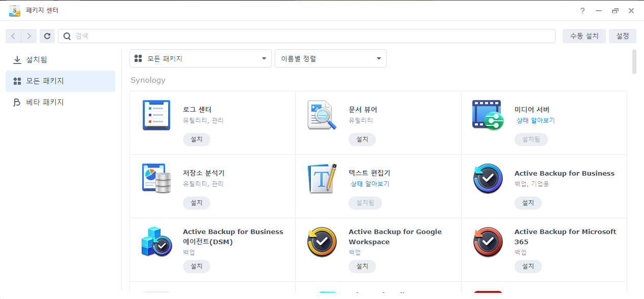Click the beta icon beside 베타 패키지
644x299 pixels.
tap(17, 103)
